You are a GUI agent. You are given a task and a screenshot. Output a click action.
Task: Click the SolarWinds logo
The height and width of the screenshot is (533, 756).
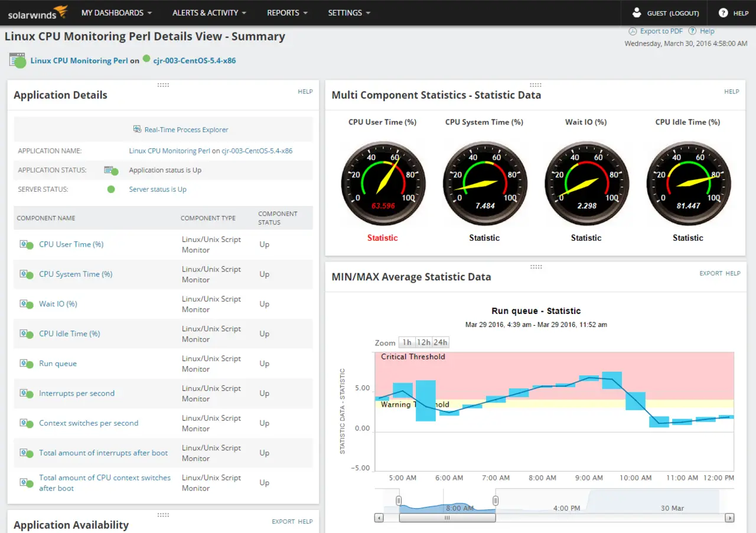coord(38,12)
